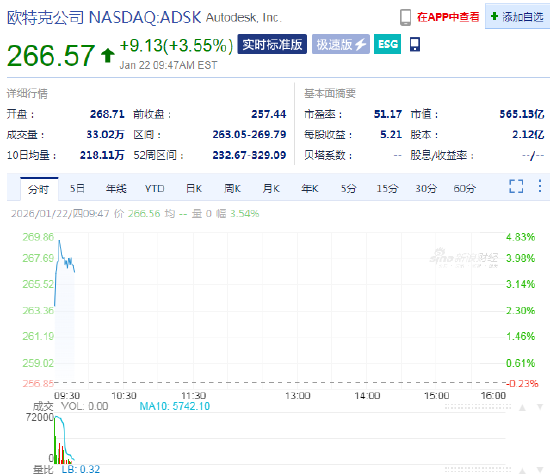Click the volume value 33.02万
Image resolution: width=550 pixels, height=475 pixels.
[105, 135]
